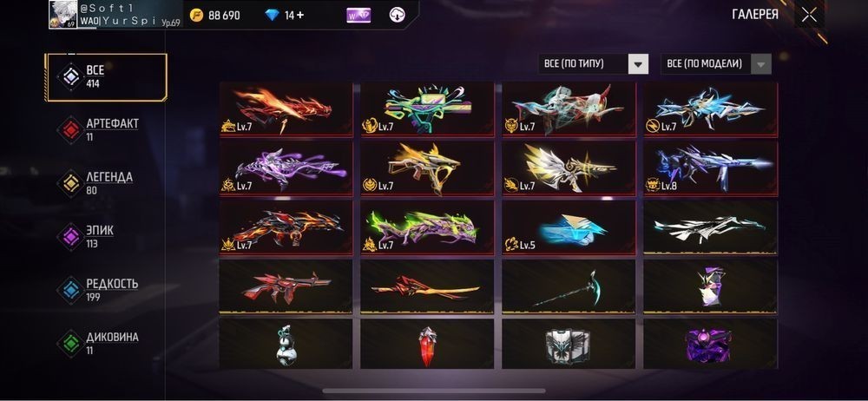Click the blue Редкость rarity diamond icon
The image size is (868, 401).
[71, 290]
